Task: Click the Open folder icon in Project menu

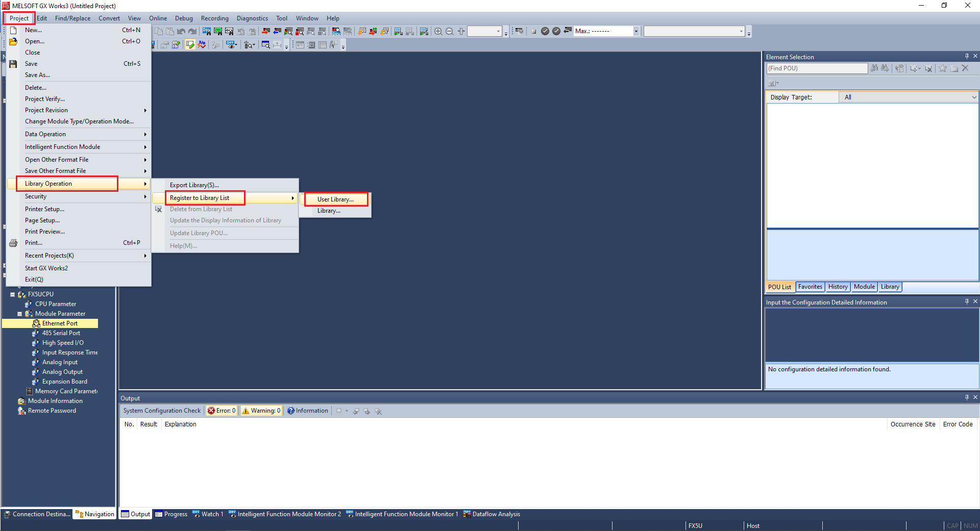Action: (x=13, y=41)
